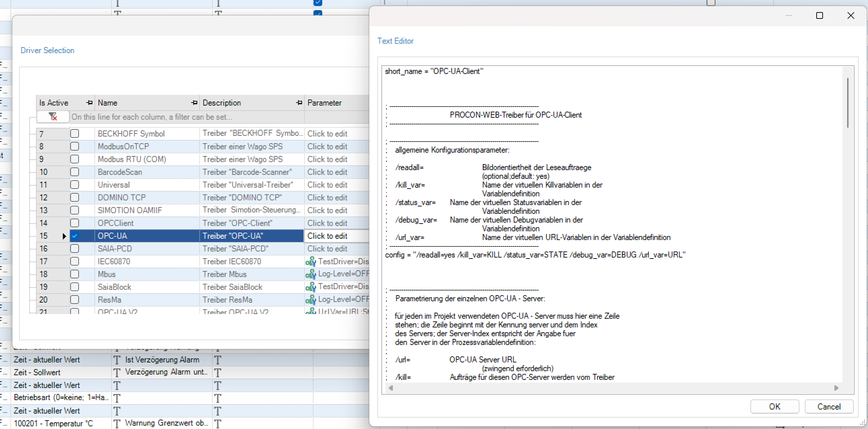Pin the Description column

tap(299, 103)
